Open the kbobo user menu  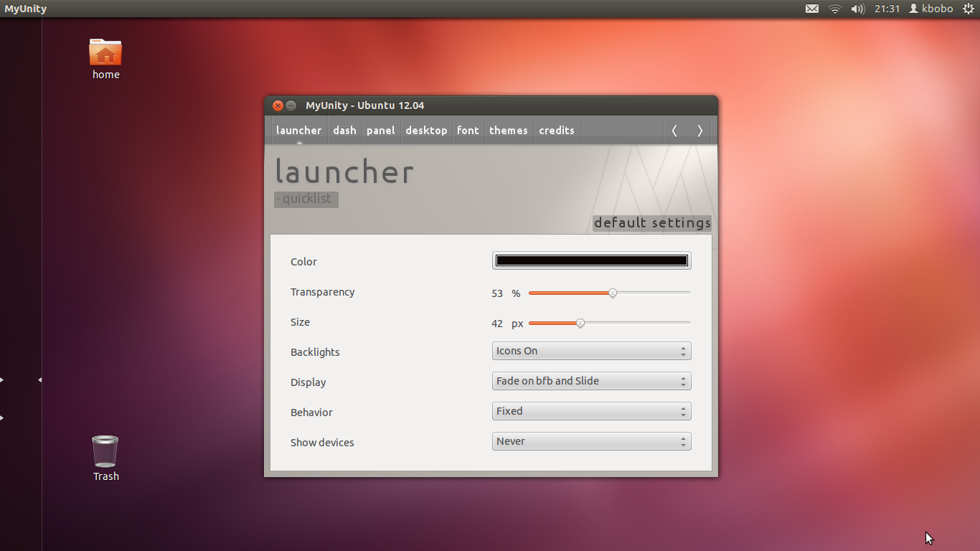pos(930,9)
